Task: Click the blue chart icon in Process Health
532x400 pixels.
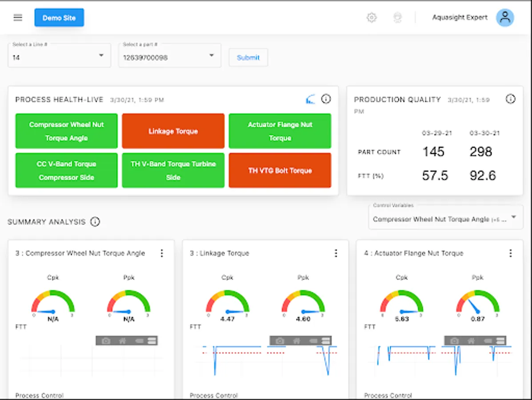Action: [311, 99]
